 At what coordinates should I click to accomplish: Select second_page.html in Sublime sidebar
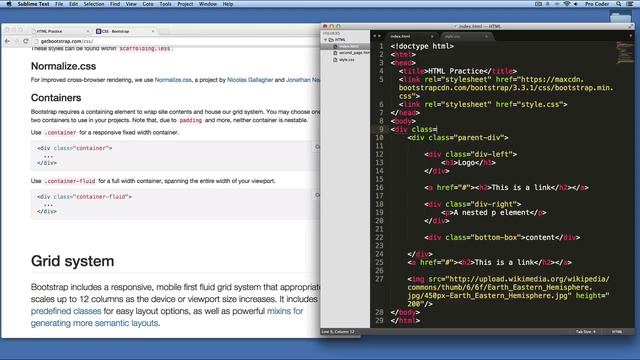tap(351, 53)
